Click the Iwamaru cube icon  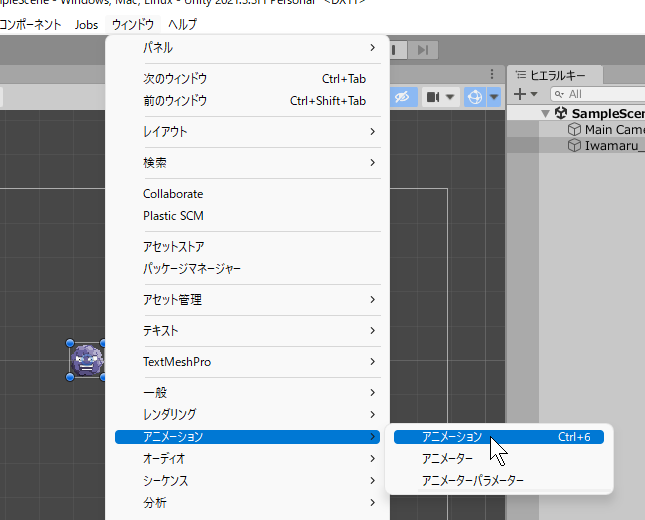tap(574, 146)
